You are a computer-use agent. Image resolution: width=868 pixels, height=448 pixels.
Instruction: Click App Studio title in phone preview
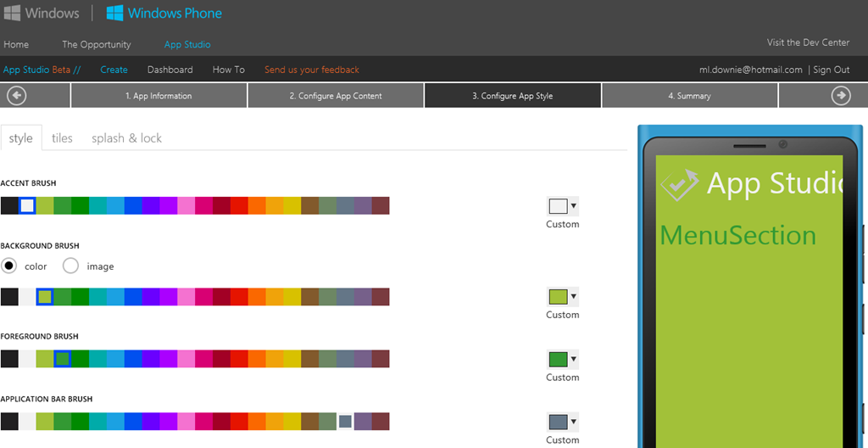(775, 182)
